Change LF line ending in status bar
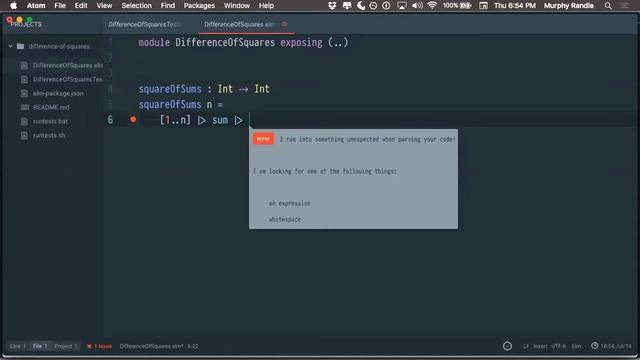 [526, 346]
